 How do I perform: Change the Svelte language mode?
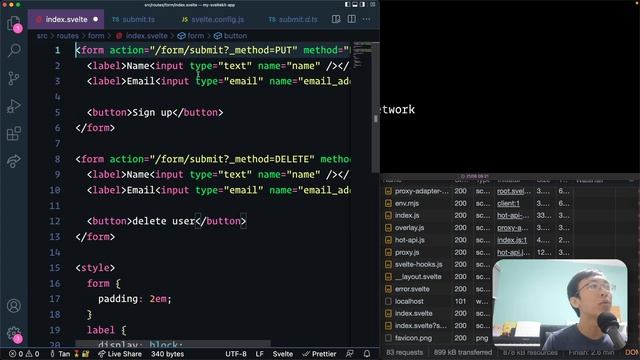click(282, 354)
